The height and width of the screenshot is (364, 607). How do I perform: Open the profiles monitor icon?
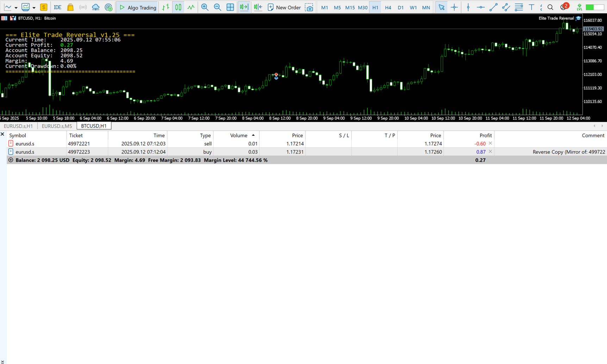coord(25,7)
